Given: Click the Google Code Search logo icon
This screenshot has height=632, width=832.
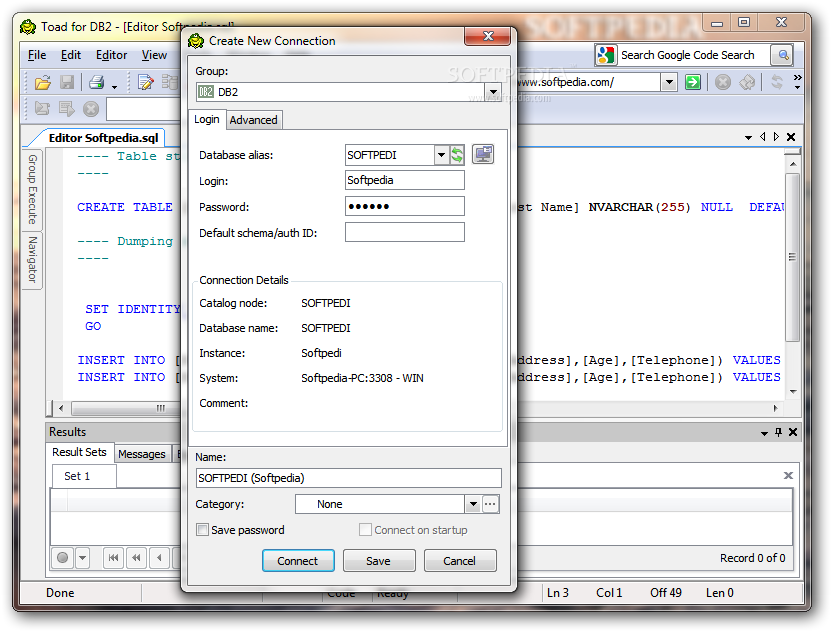Looking at the screenshot, I should (x=606, y=55).
